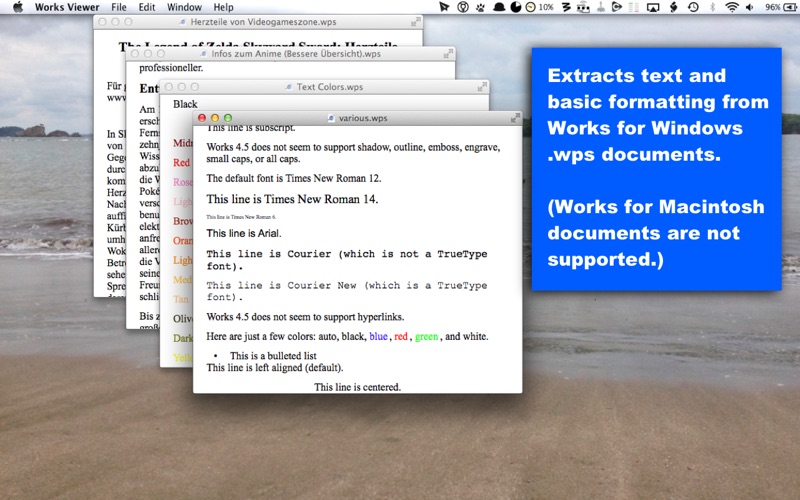Open the Window menu
This screenshot has width=800, height=500.
184,7
